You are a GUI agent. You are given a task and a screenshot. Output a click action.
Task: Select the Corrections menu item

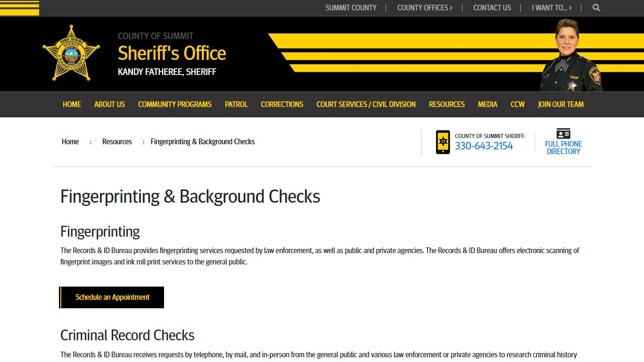click(x=282, y=104)
